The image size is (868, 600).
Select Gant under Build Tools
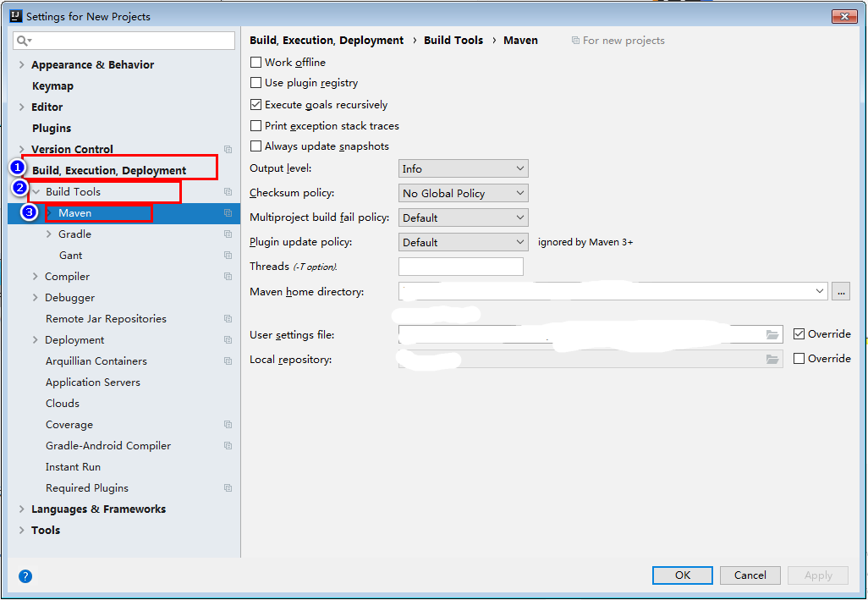(x=70, y=256)
